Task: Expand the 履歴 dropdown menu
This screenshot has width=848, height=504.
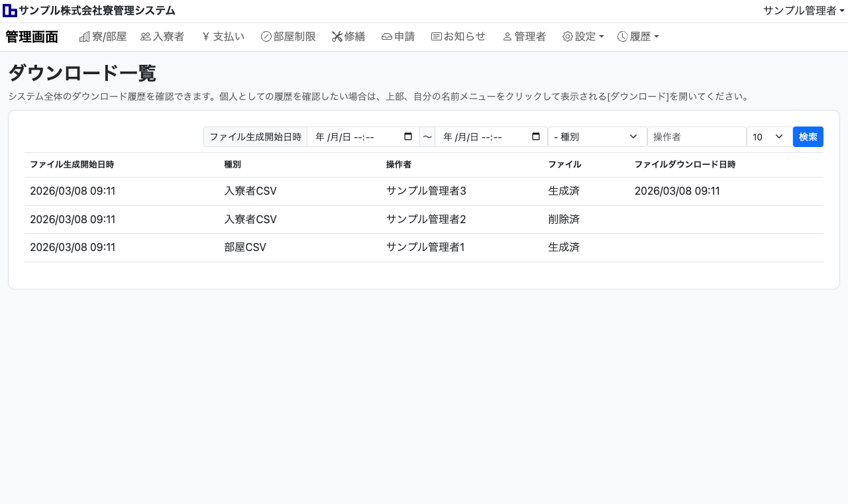Action: point(638,37)
